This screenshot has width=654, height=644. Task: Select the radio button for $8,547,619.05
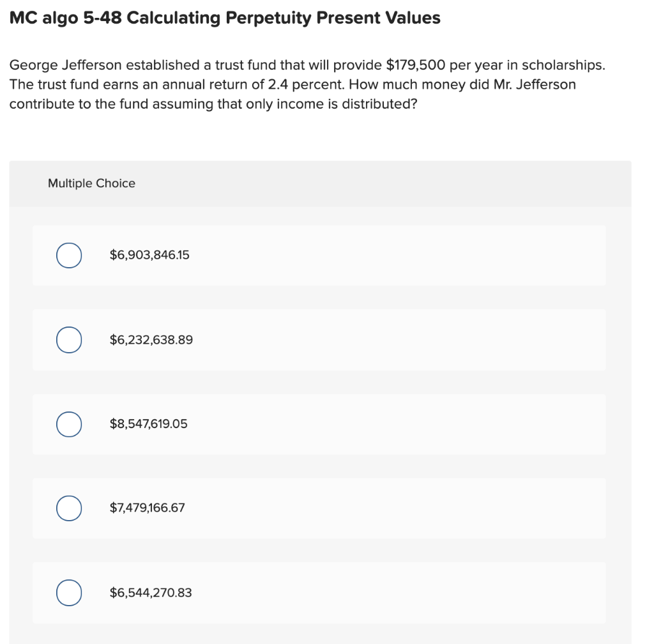tap(68, 424)
